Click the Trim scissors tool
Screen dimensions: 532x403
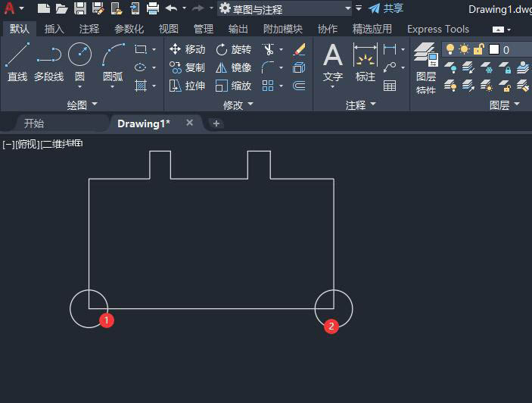[268, 49]
